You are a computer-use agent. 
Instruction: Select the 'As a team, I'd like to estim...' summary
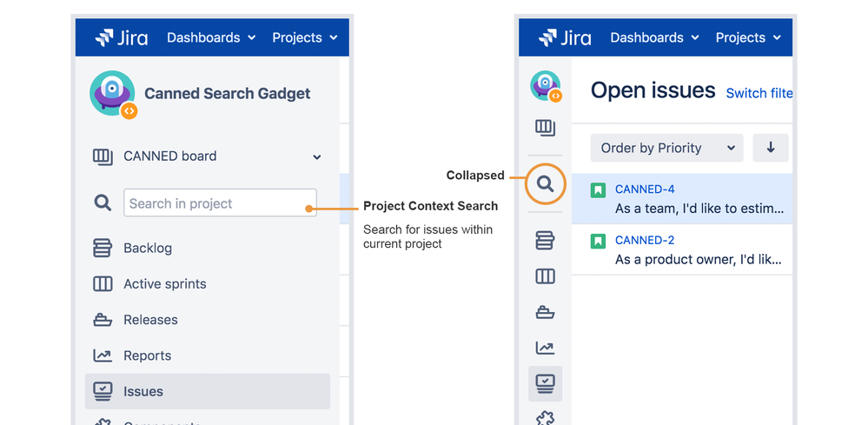coord(699,209)
